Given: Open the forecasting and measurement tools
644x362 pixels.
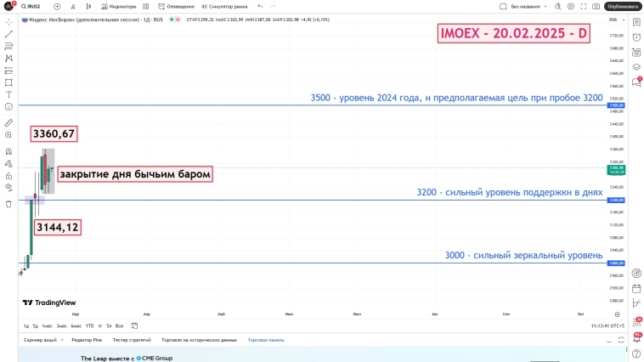Looking at the screenshot, I should (8, 71).
